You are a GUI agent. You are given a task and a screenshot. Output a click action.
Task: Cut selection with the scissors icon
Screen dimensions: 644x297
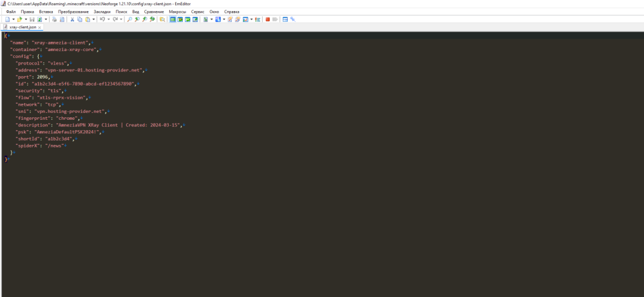point(72,19)
